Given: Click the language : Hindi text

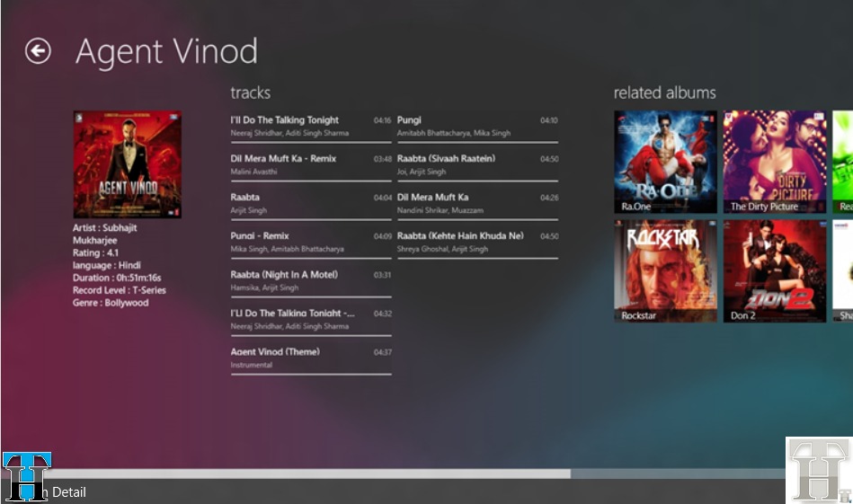Looking at the screenshot, I should coord(107,265).
